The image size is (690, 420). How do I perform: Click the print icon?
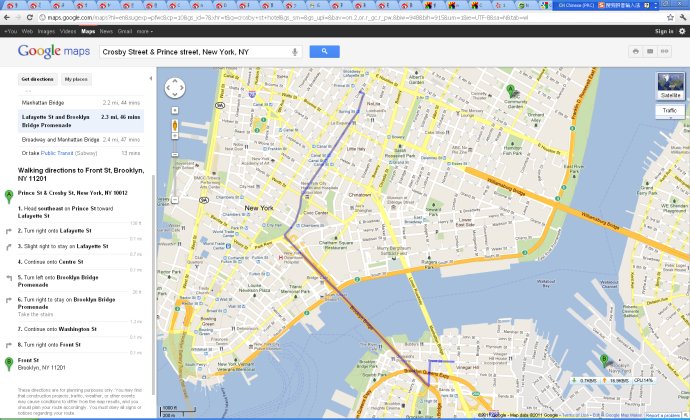pos(635,51)
